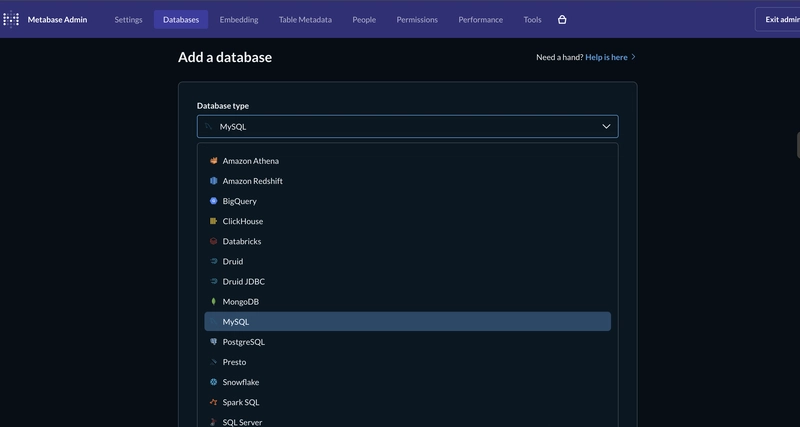This screenshot has height=427, width=800.
Task: Click the Amazon Athena icon
Action: pos(213,161)
